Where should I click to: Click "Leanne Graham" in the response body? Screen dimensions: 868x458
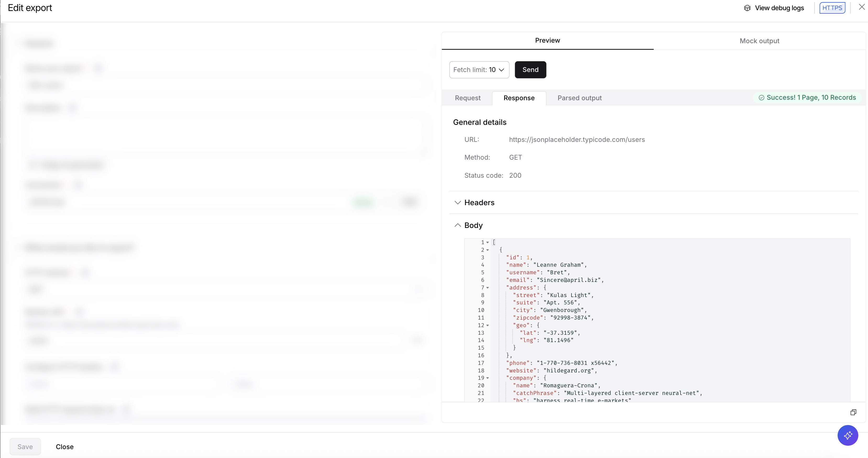tap(558, 265)
